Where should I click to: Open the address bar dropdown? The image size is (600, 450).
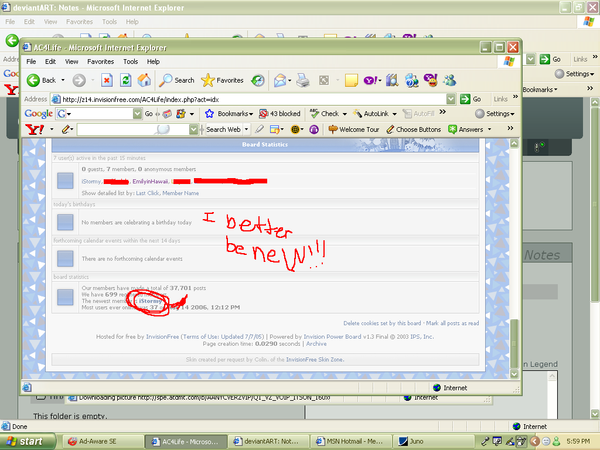click(x=451, y=99)
